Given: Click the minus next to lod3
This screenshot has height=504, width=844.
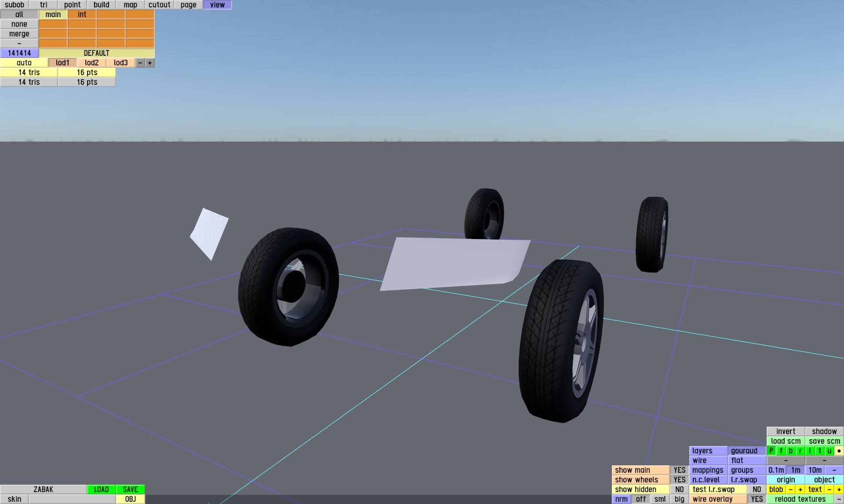Looking at the screenshot, I should pos(140,63).
